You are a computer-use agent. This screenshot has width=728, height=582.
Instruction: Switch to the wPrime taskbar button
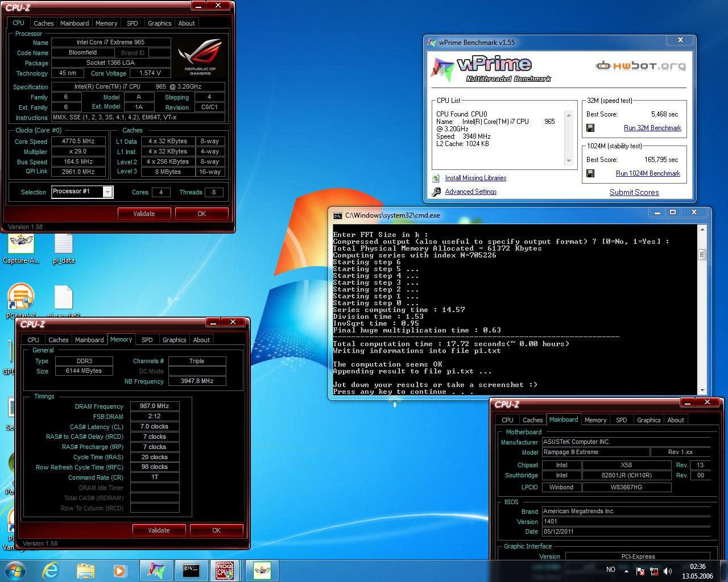[x=156, y=570]
